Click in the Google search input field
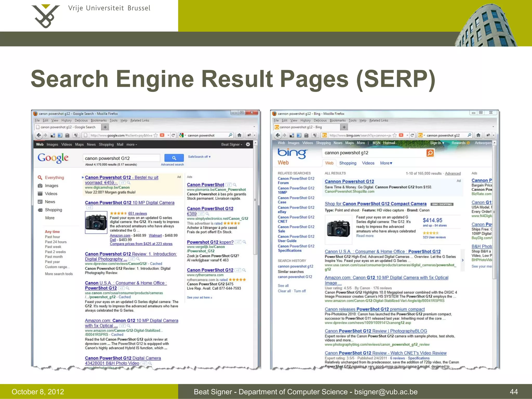 tap(121, 158)
